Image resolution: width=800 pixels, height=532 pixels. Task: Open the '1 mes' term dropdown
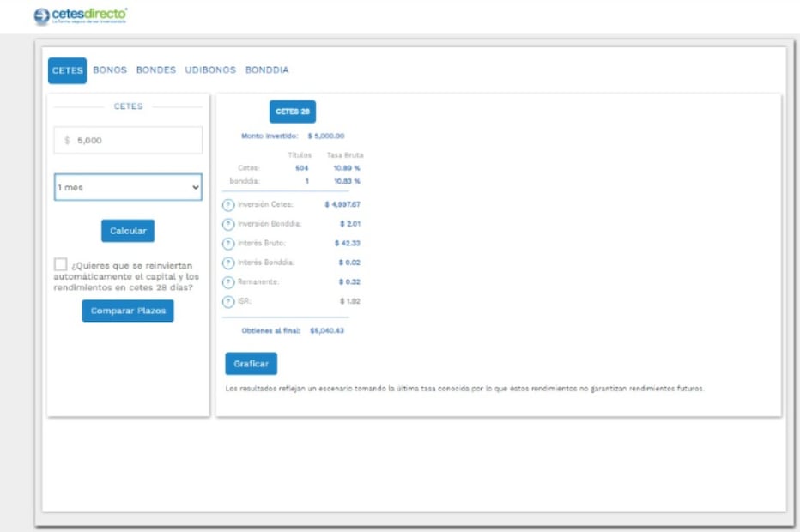pos(128,187)
